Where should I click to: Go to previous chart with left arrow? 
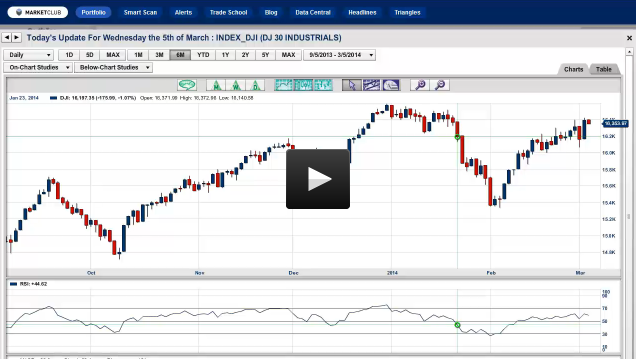[x=7, y=37]
